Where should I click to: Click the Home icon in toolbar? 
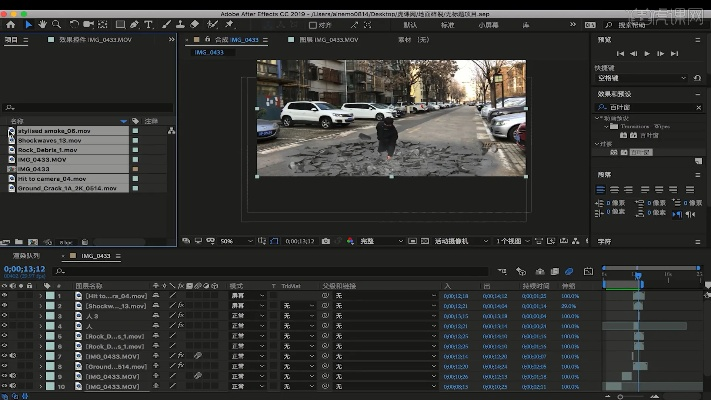(11, 24)
